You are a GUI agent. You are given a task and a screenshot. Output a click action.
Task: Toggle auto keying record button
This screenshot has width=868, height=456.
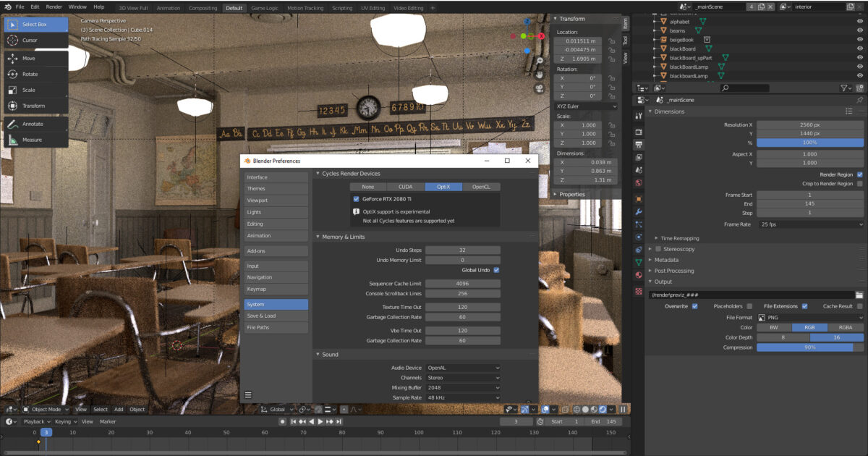coord(283,421)
